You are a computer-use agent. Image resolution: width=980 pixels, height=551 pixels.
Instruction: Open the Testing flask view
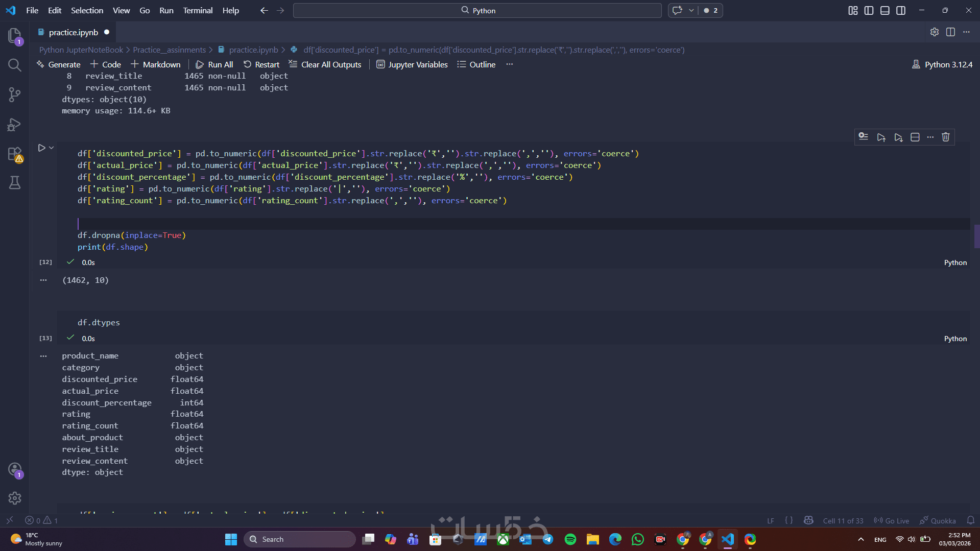point(14,183)
